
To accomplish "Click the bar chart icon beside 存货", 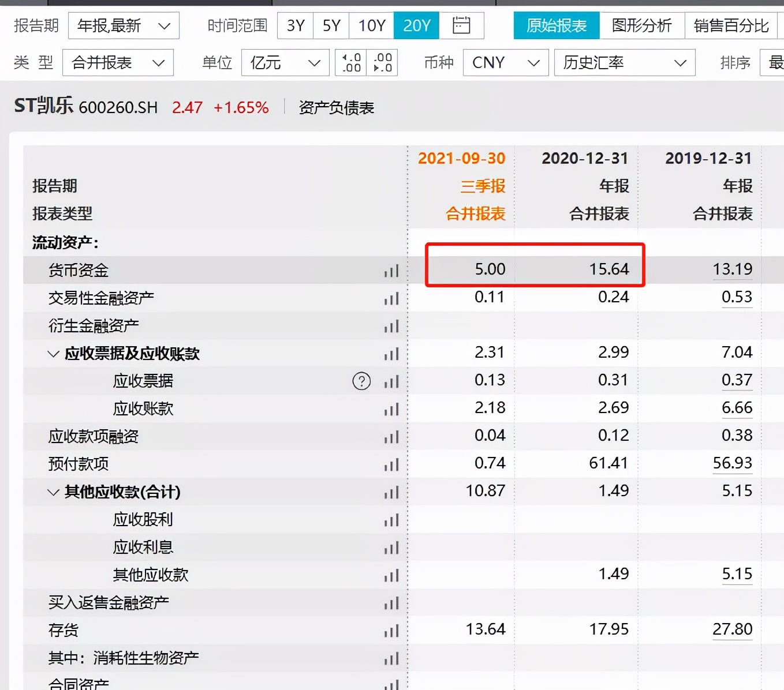I will tap(392, 630).
